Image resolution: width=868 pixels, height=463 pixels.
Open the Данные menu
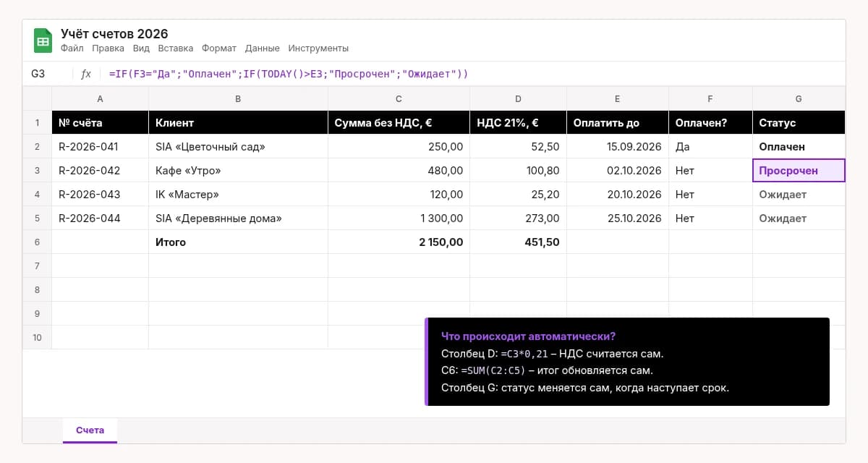(263, 48)
